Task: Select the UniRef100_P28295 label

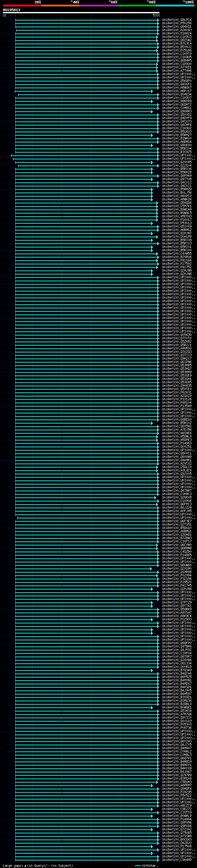Action: (x=177, y=792)
